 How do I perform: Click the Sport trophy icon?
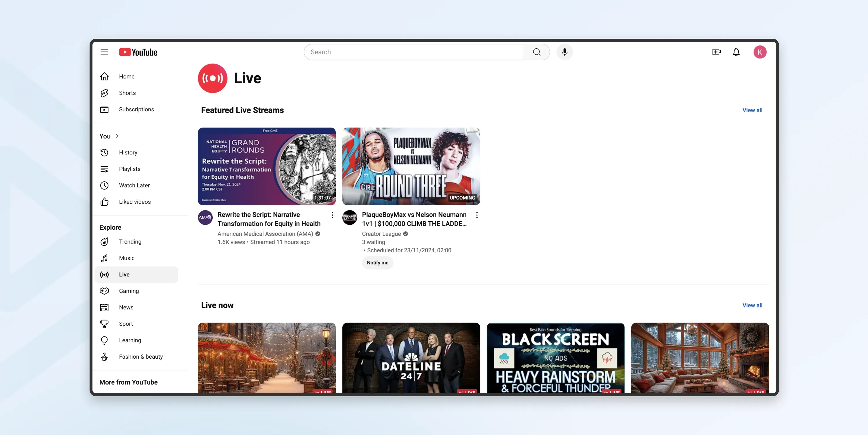[104, 324]
